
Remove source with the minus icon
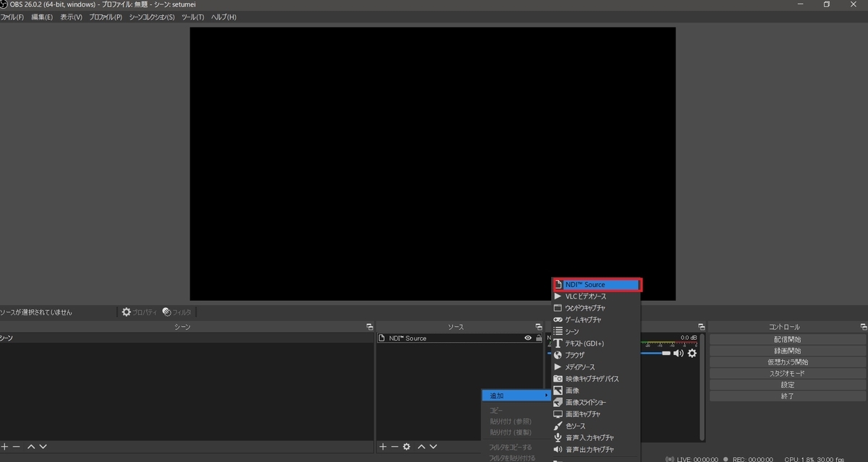(394, 447)
